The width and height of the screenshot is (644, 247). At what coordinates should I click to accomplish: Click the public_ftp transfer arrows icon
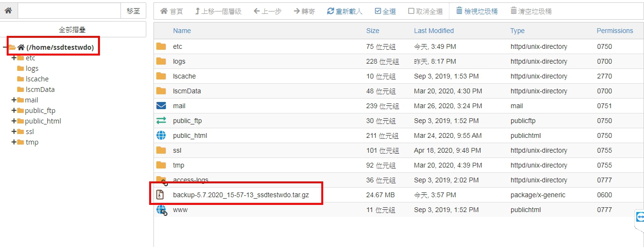[x=161, y=121]
